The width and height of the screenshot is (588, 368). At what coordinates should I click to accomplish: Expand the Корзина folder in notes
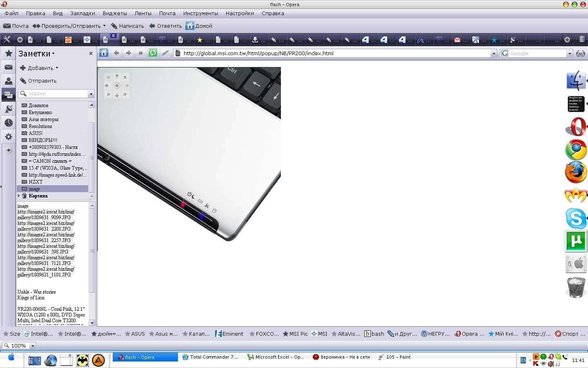pos(19,196)
